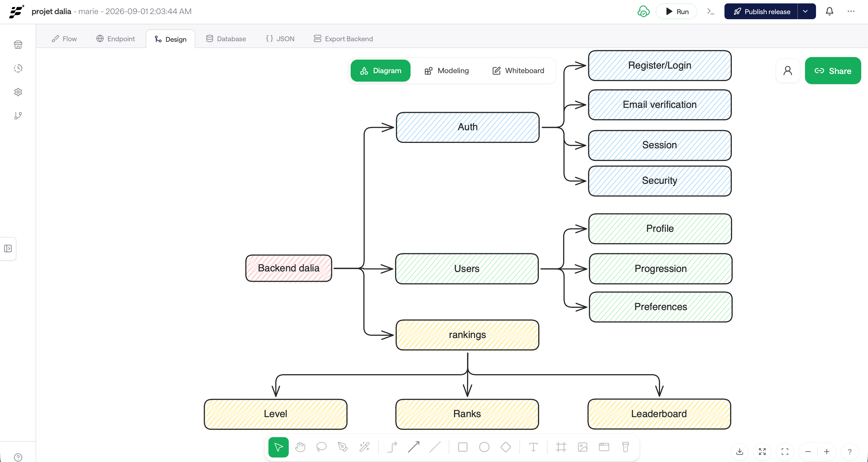Switch to the Endpoint tab
868x462 pixels.
[116, 39]
